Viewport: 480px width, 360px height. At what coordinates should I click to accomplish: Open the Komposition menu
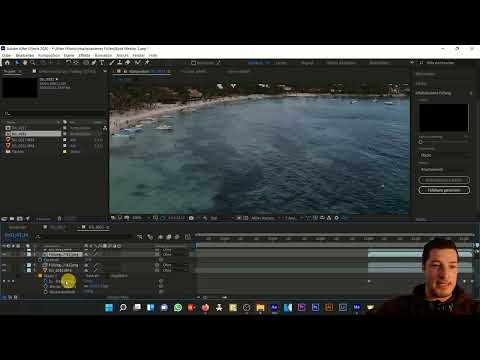(49, 55)
